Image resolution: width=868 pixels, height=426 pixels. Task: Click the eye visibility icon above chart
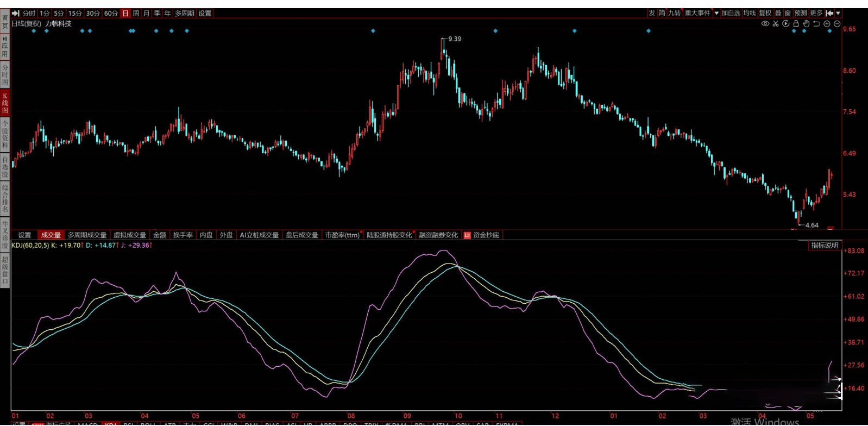[765, 24]
